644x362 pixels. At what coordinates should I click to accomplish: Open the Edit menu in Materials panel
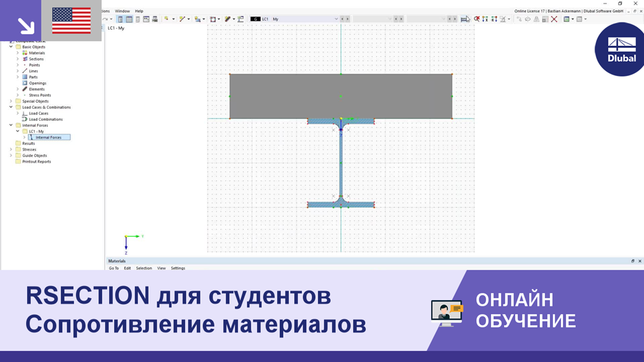[x=128, y=268]
